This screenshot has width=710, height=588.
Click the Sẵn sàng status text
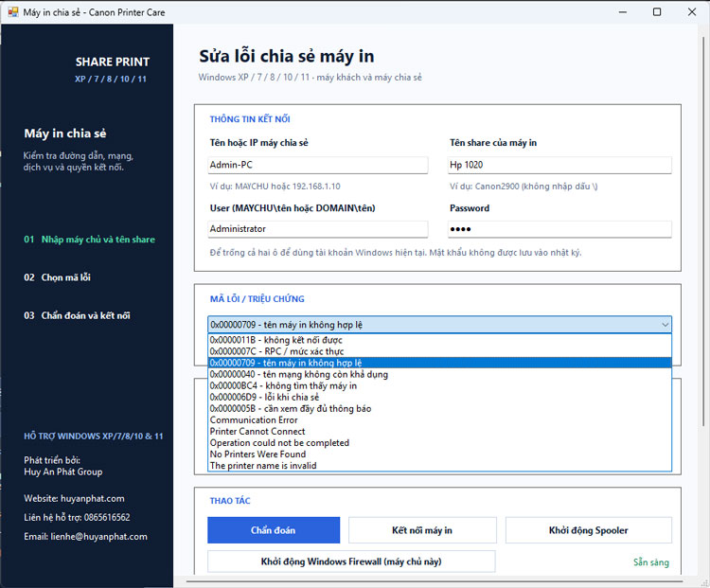click(x=651, y=562)
